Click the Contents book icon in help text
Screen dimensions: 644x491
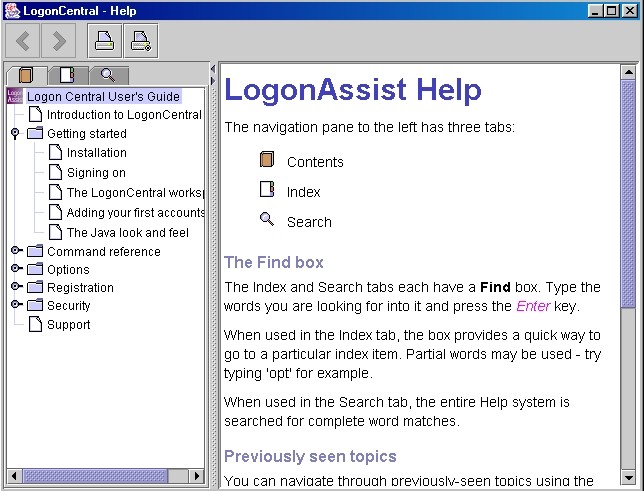[267, 159]
